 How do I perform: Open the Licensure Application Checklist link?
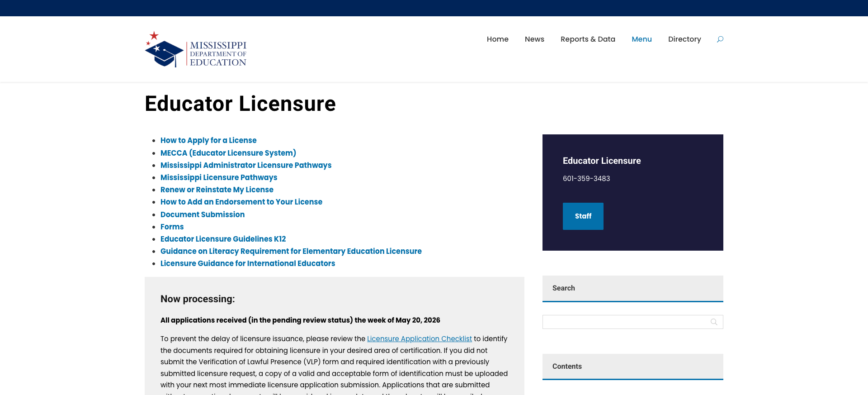[420, 339]
